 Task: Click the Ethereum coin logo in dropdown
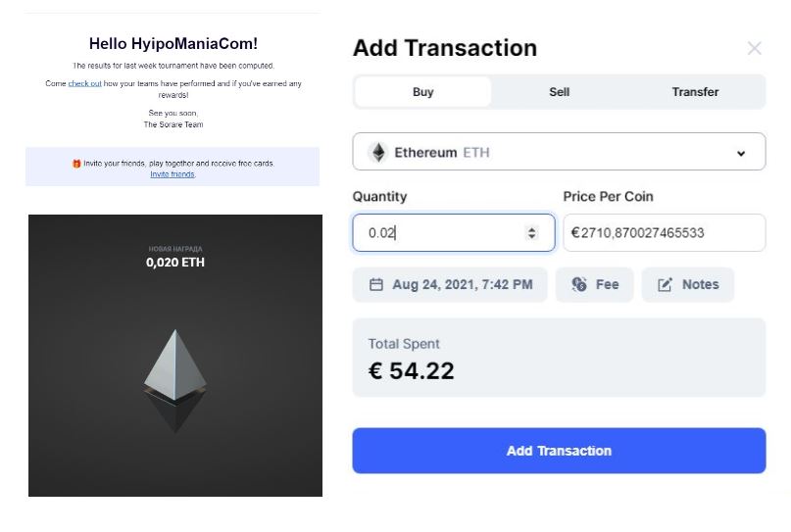377,153
